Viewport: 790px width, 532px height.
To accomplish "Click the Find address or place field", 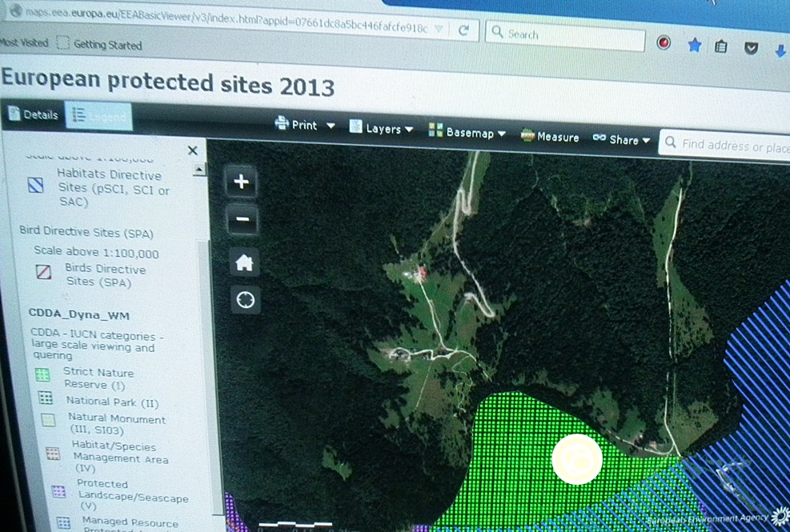I will 732,146.
